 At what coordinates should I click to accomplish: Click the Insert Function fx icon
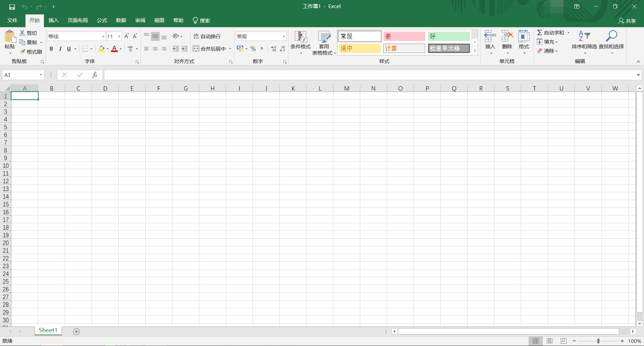[x=95, y=75]
